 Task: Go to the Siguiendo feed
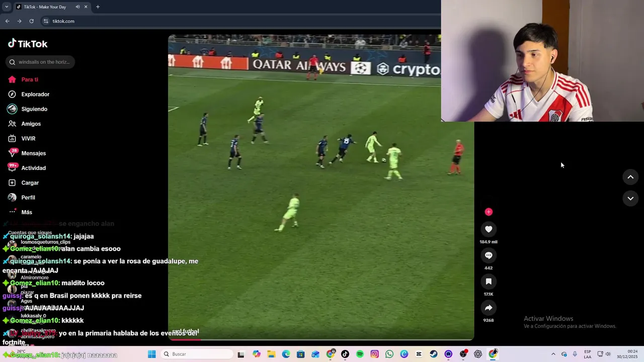28,109
